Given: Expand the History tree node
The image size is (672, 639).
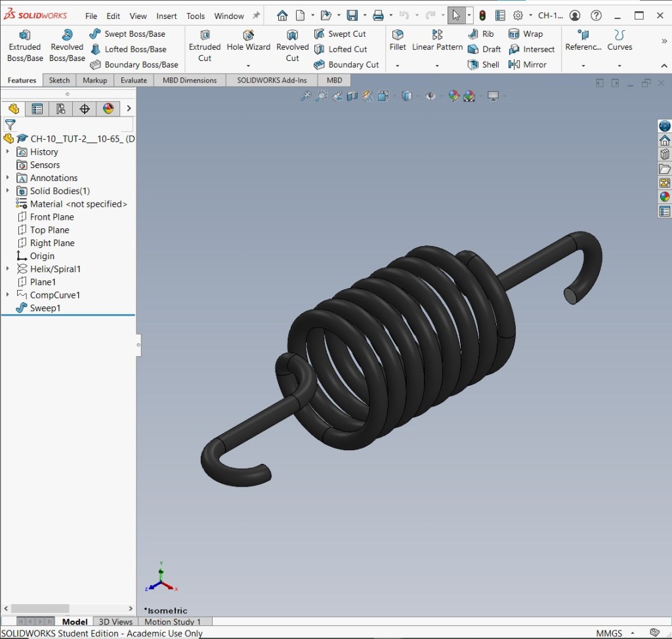Looking at the screenshot, I should click(8, 152).
